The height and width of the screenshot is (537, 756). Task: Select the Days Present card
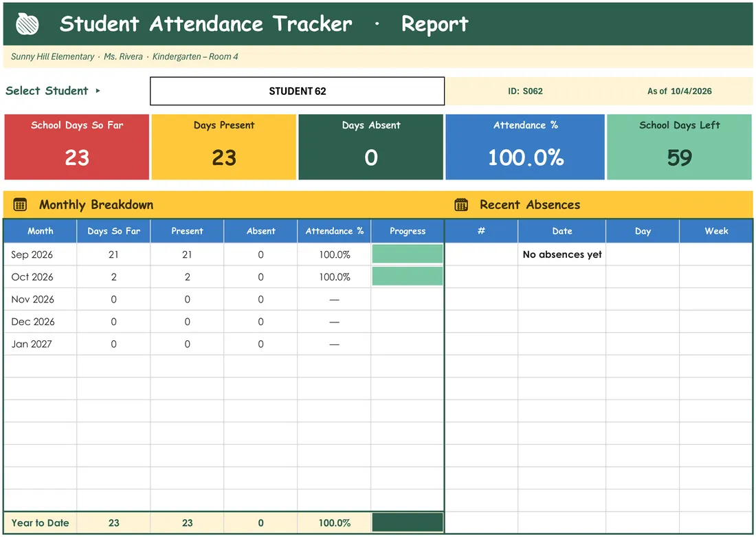224,147
